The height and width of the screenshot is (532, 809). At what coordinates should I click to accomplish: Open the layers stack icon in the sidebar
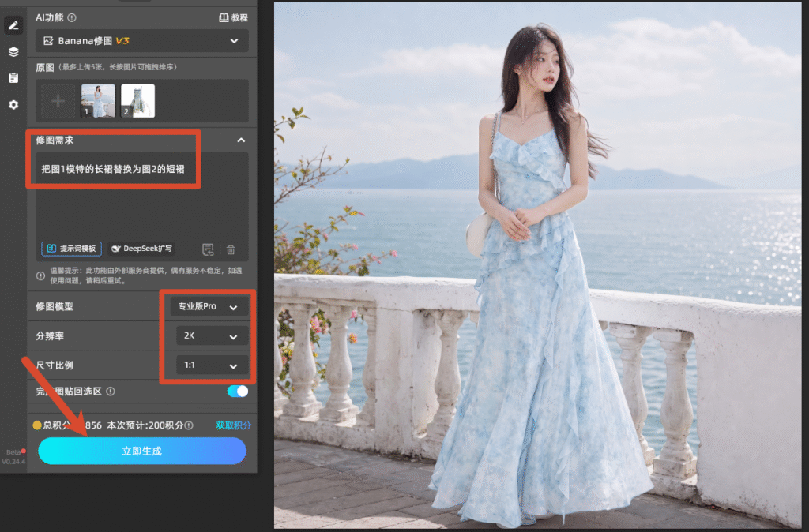(x=13, y=51)
